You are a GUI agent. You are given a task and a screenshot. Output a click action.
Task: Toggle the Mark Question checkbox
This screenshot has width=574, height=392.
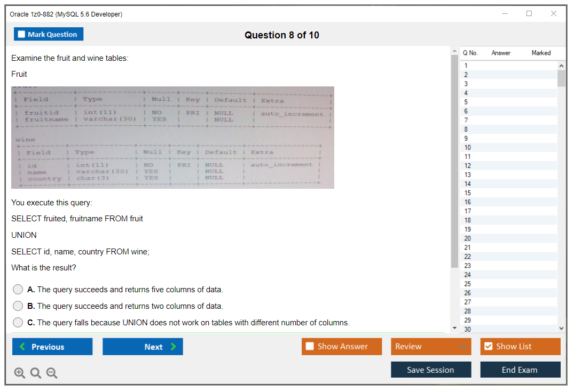pos(21,34)
